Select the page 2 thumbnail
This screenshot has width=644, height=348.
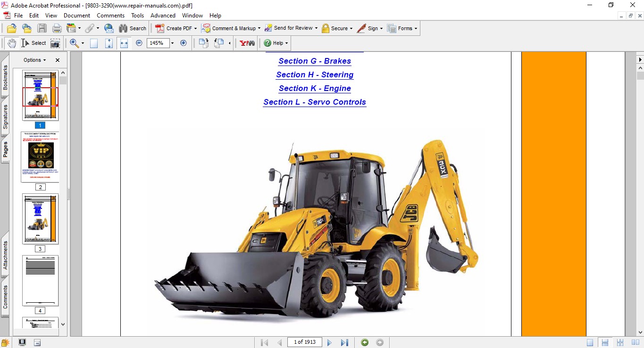(40, 157)
